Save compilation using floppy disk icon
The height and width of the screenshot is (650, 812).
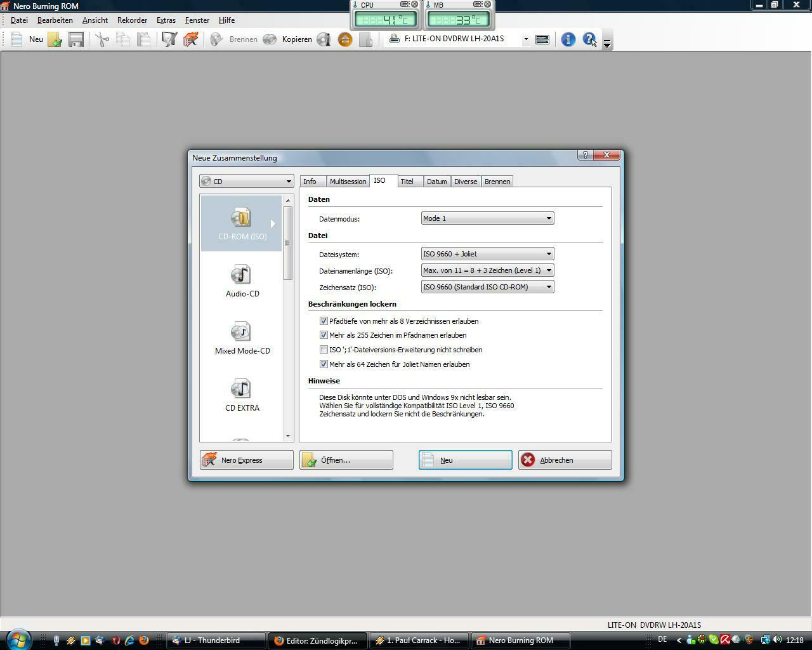click(76, 39)
